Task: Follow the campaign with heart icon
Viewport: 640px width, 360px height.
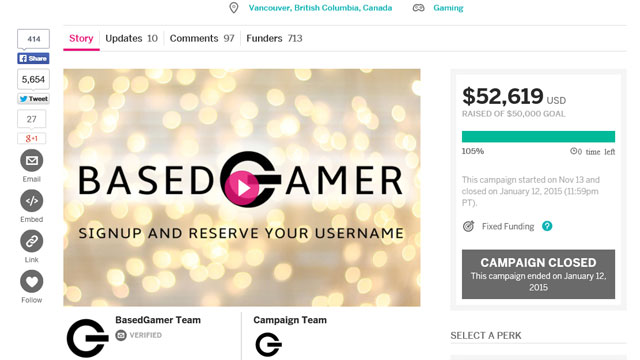Action: coord(31,281)
